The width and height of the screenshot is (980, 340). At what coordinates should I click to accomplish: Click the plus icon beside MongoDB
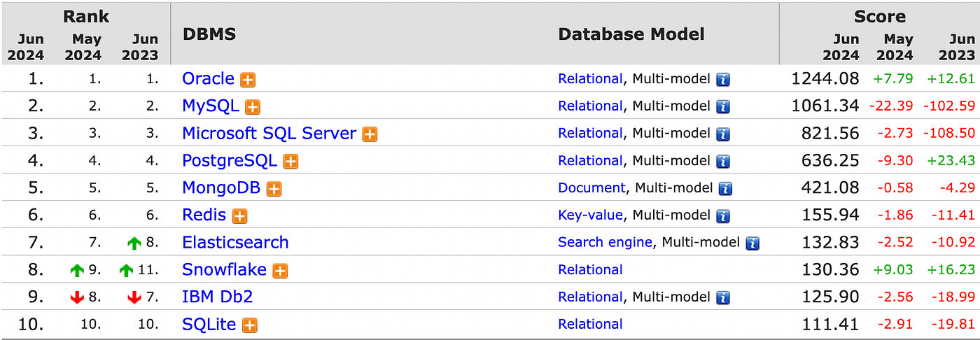pyautogui.click(x=274, y=189)
